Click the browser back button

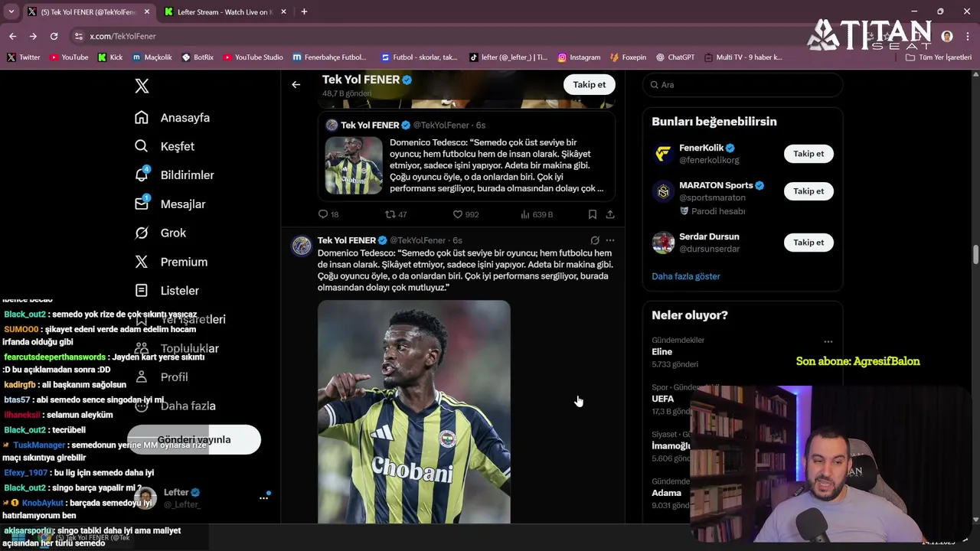tap(12, 36)
